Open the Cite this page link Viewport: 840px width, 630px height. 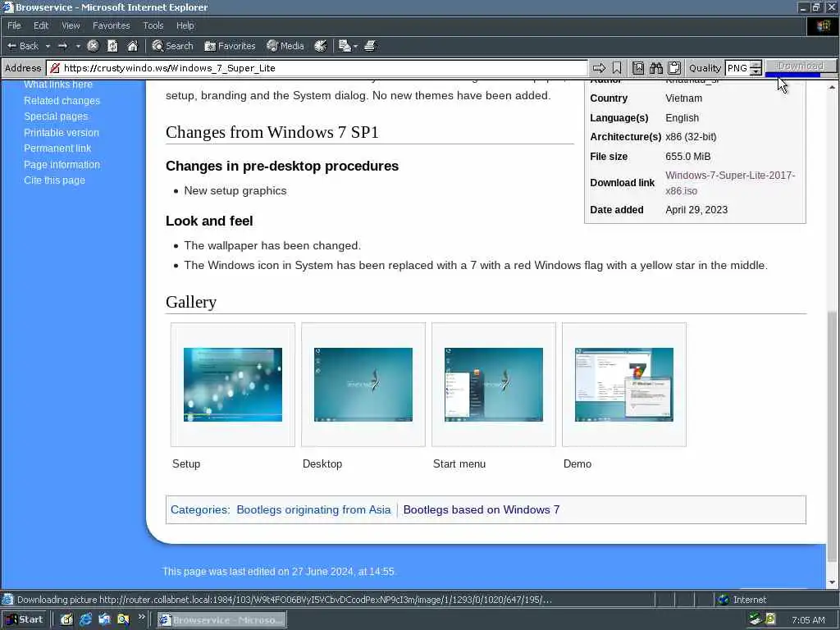click(54, 180)
